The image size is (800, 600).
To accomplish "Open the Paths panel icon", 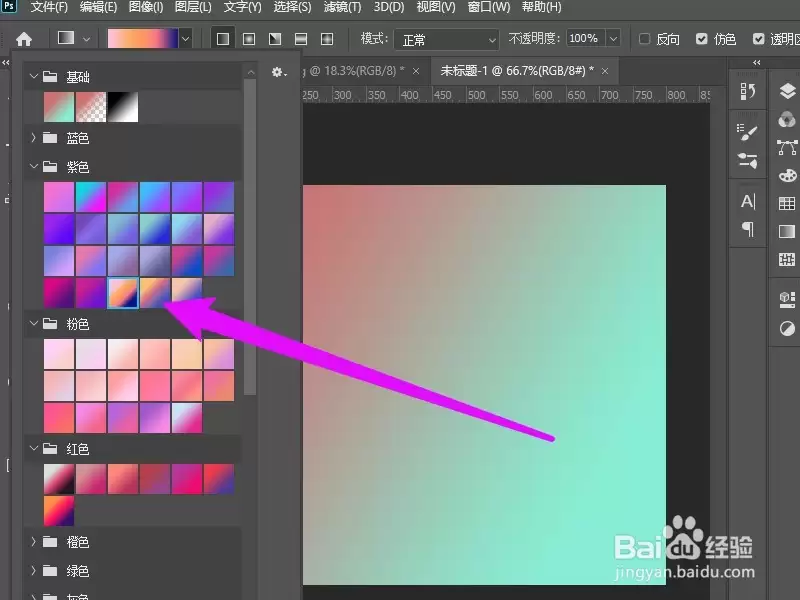I will point(787,148).
